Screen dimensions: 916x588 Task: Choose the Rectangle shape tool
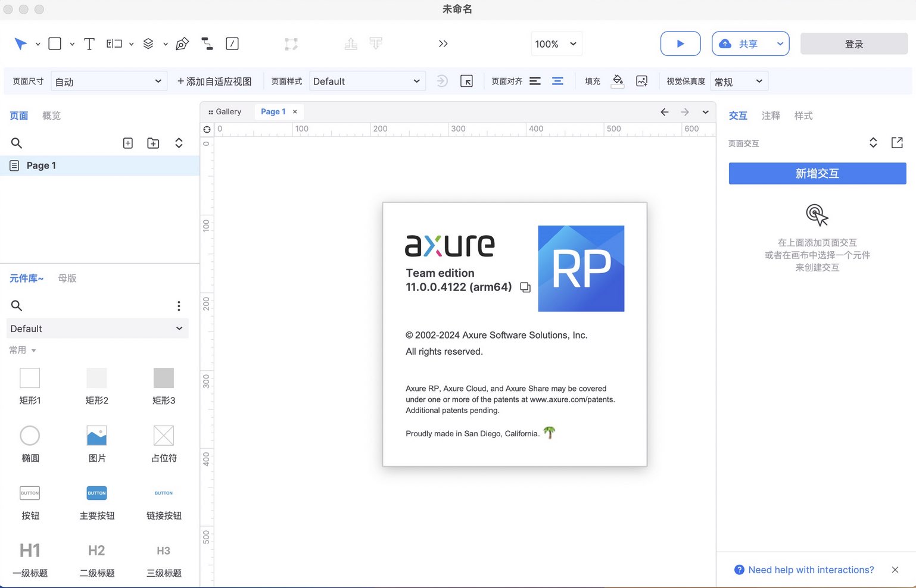[55, 43]
